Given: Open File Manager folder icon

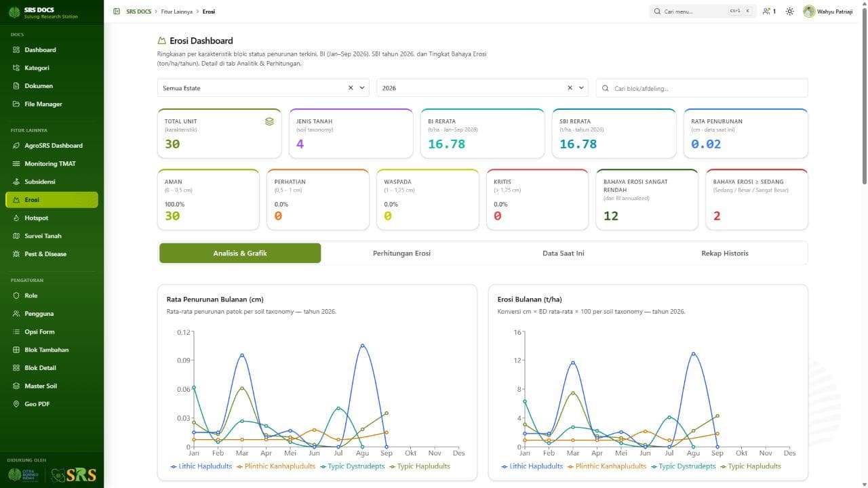Looking at the screenshot, I should point(17,104).
